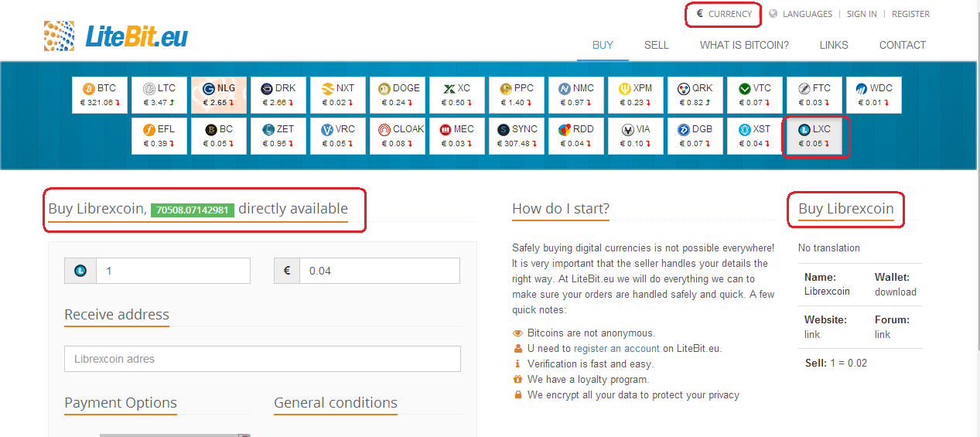
Task: Click the No translation text
Action: [x=829, y=248]
